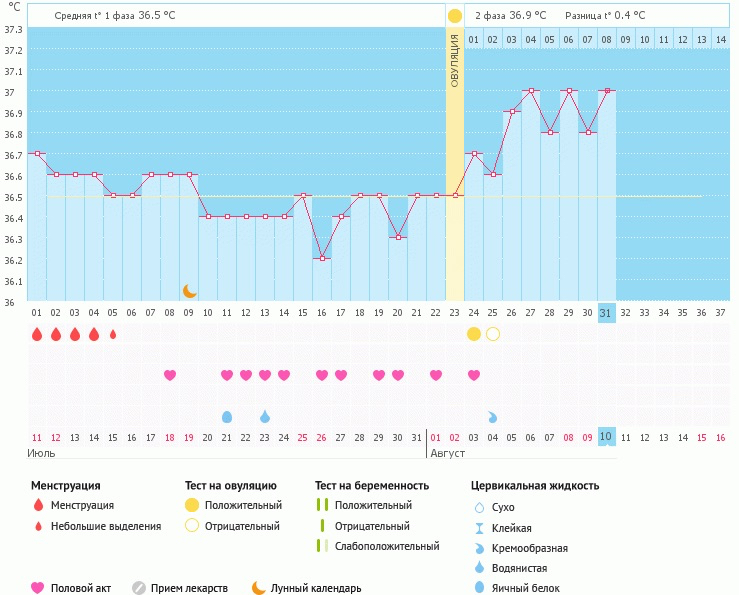Click the 36.2 temperature point on day 16

click(322, 259)
